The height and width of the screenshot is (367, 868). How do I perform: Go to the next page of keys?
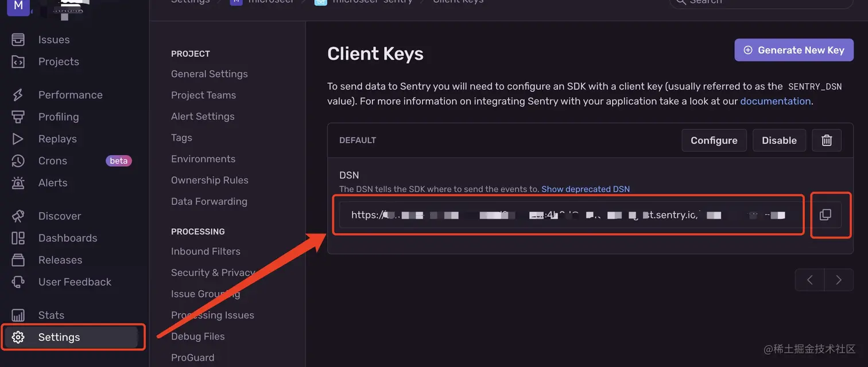click(839, 280)
